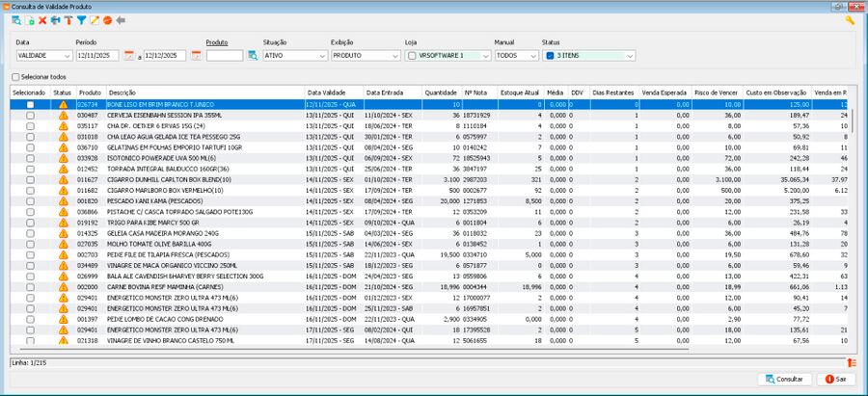Viewport: 868px width, 396px height.
Task: Click warning icon for VINAGRE DE MACA row
Action: coord(63,265)
